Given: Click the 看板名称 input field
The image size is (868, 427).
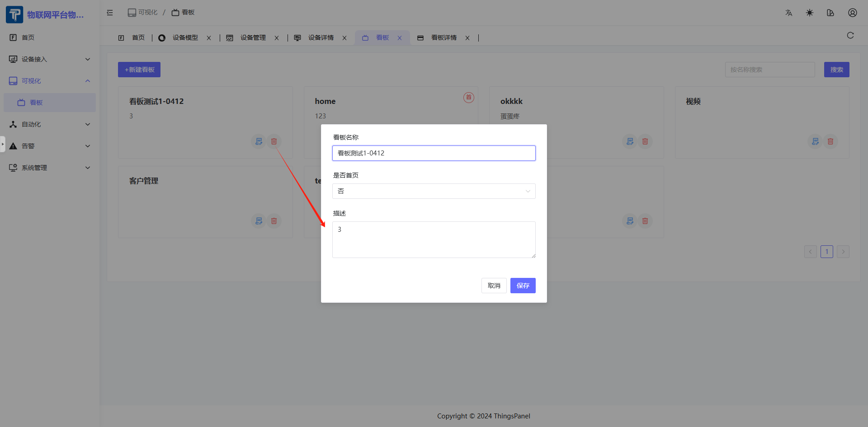Looking at the screenshot, I should (x=434, y=153).
